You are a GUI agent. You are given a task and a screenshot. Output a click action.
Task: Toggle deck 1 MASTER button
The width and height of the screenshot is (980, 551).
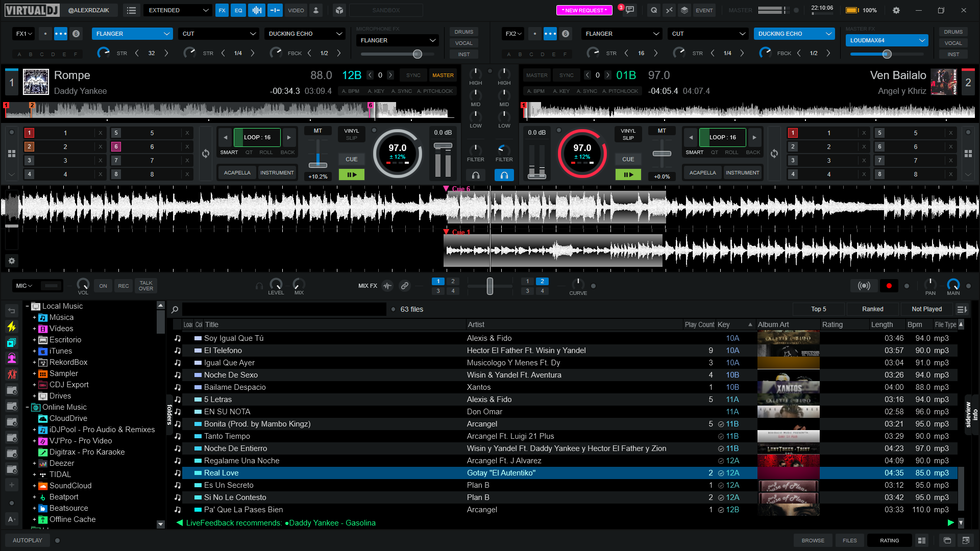[443, 76]
